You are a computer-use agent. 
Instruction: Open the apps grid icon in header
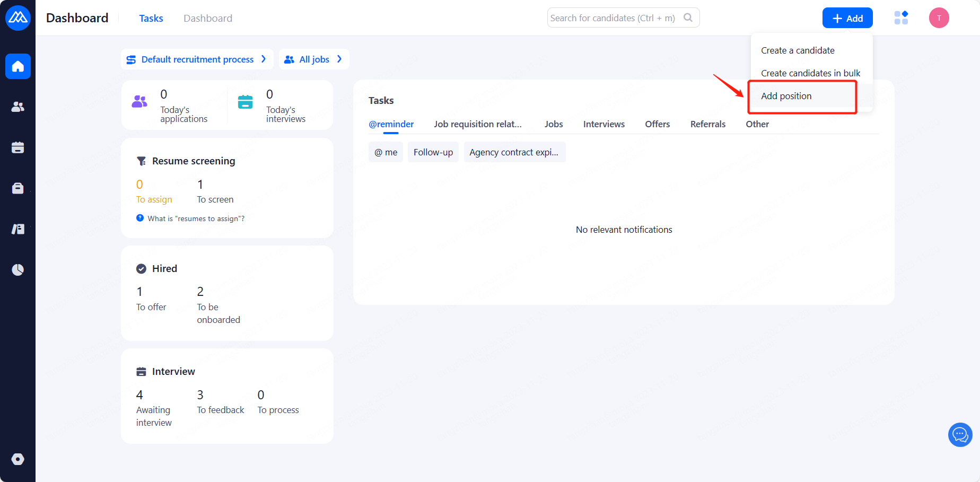[x=901, y=18]
